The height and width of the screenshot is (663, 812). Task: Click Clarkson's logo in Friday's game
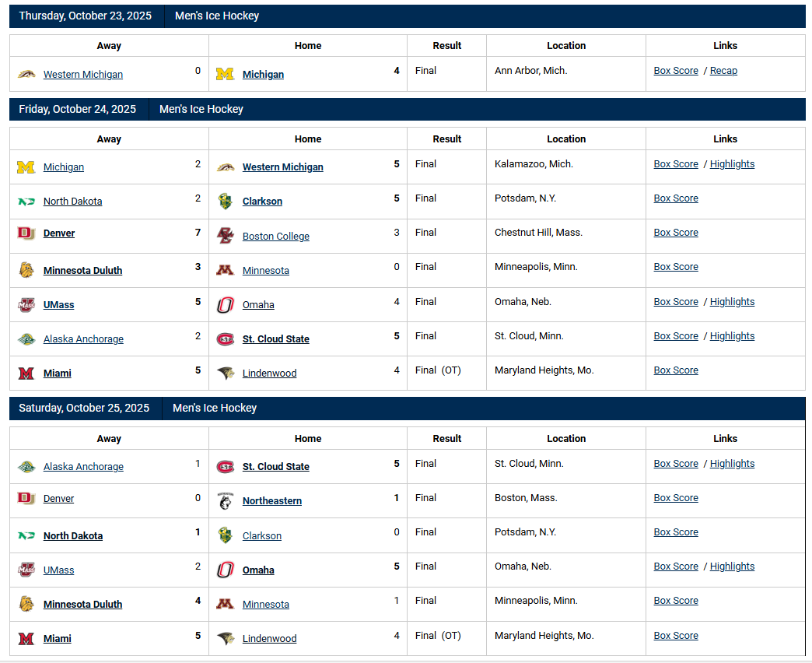pyautogui.click(x=225, y=201)
